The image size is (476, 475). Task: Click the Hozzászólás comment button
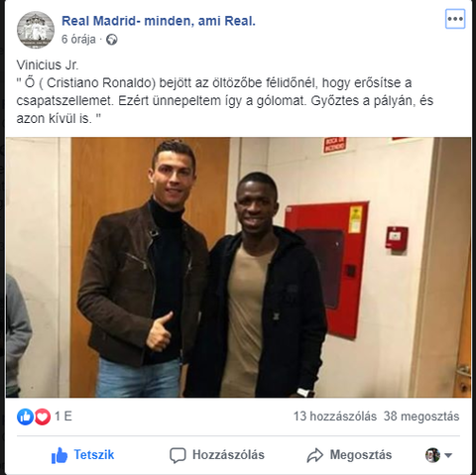click(x=217, y=455)
